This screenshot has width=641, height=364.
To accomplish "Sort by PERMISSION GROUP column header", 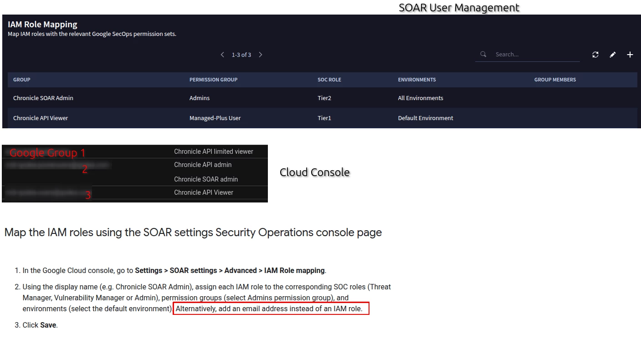I will pos(214,80).
